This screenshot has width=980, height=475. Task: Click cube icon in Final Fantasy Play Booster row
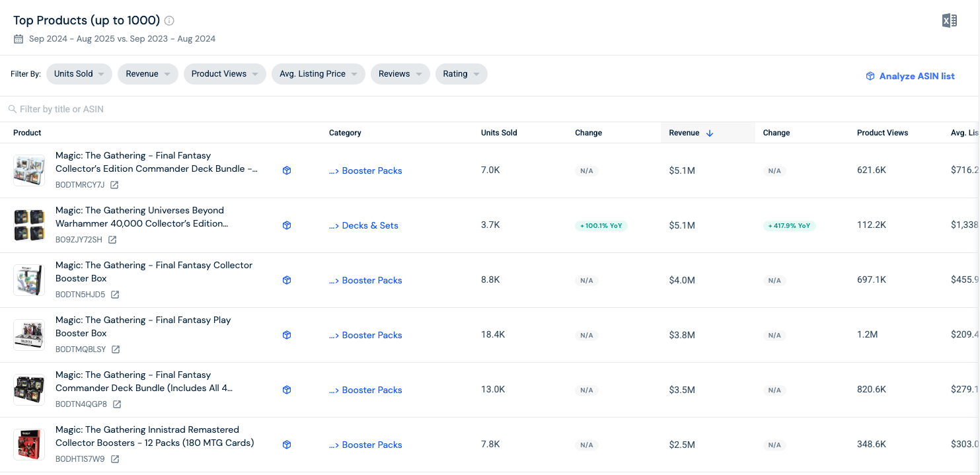click(287, 335)
